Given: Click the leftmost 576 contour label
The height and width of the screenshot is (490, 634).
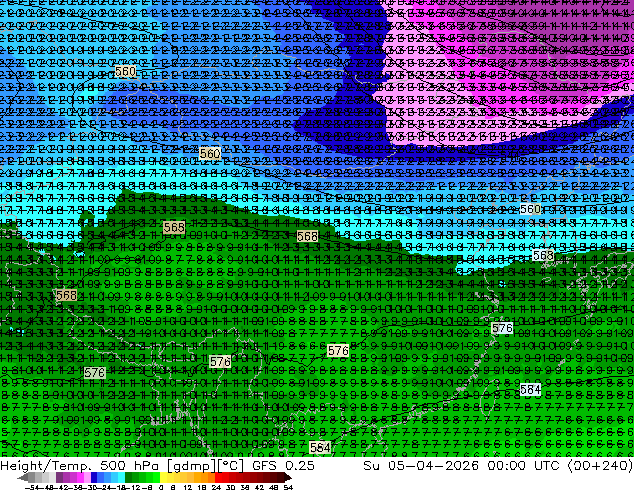Looking at the screenshot, I should pyautogui.click(x=95, y=372).
